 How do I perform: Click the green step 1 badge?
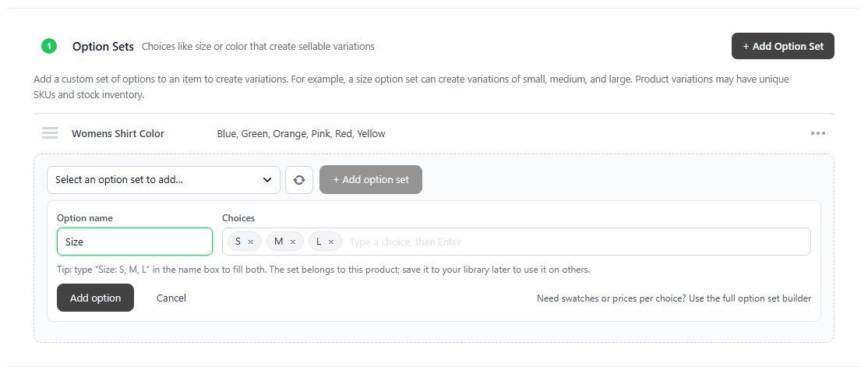coord(49,46)
